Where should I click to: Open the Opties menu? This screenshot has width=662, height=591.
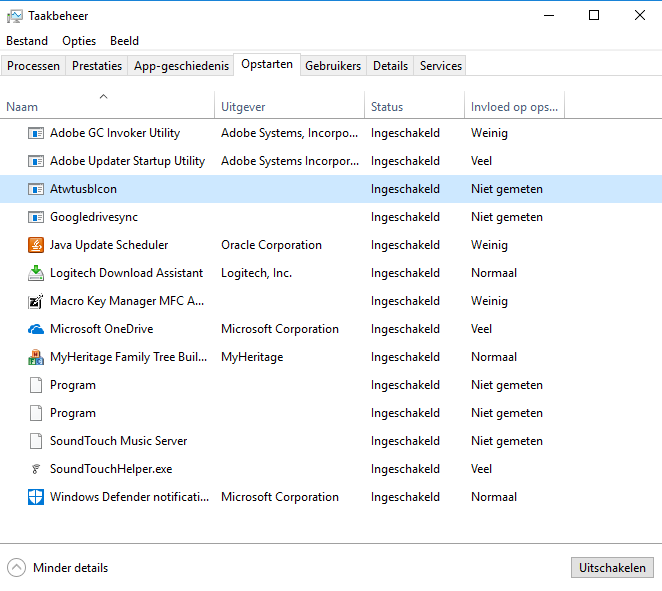click(79, 41)
